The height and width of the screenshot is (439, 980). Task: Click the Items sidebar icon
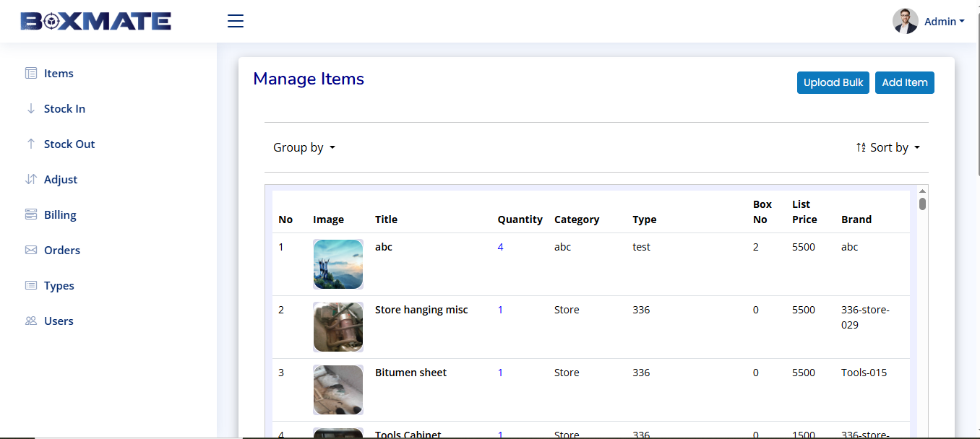(x=30, y=73)
